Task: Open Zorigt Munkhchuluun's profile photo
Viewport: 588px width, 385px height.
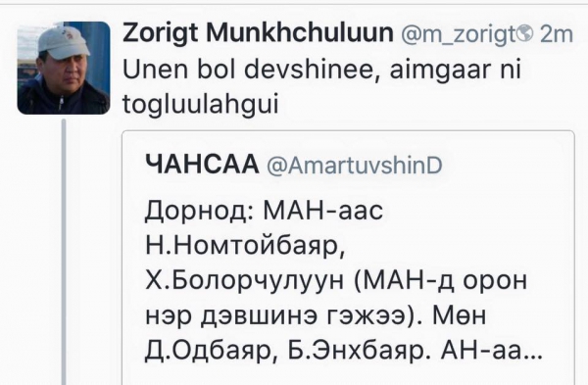Action: coord(64,68)
